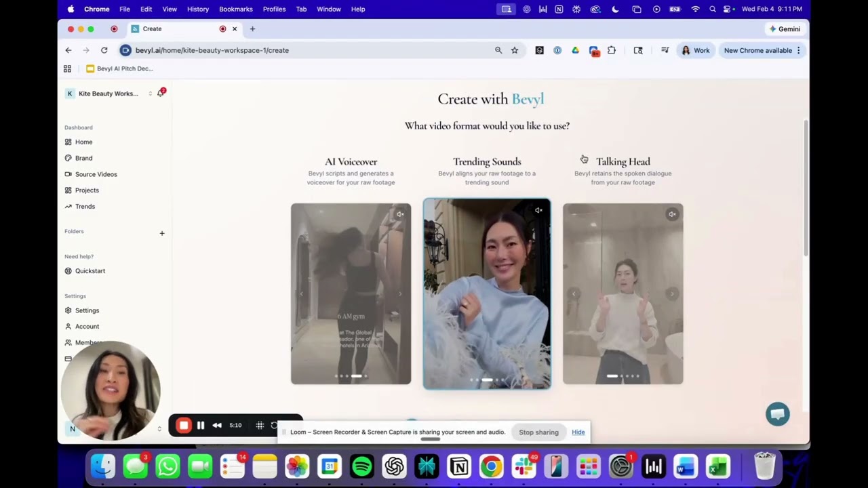Screen dimensions: 868x488
Task: Open Projects in the sidebar
Action: [x=81, y=190]
